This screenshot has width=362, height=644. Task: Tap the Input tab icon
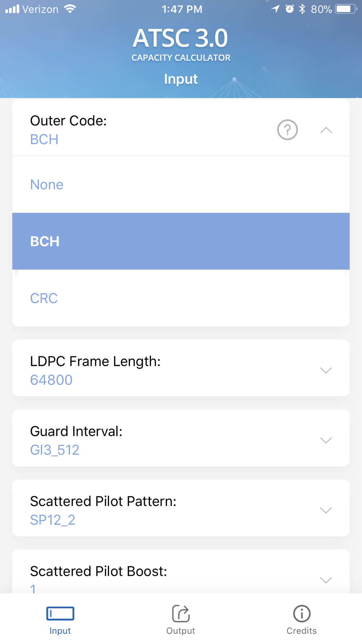pyautogui.click(x=60, y=613)
